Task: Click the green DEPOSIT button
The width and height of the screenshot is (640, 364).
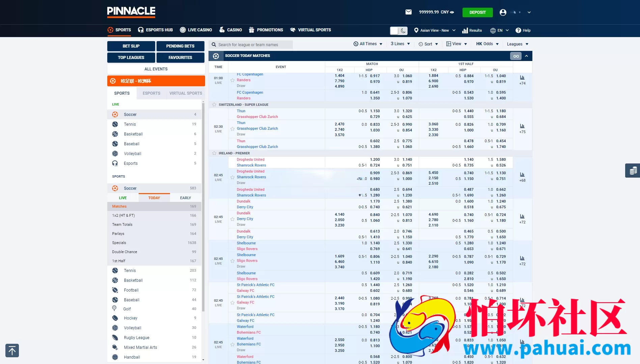Action: (477, 12)
